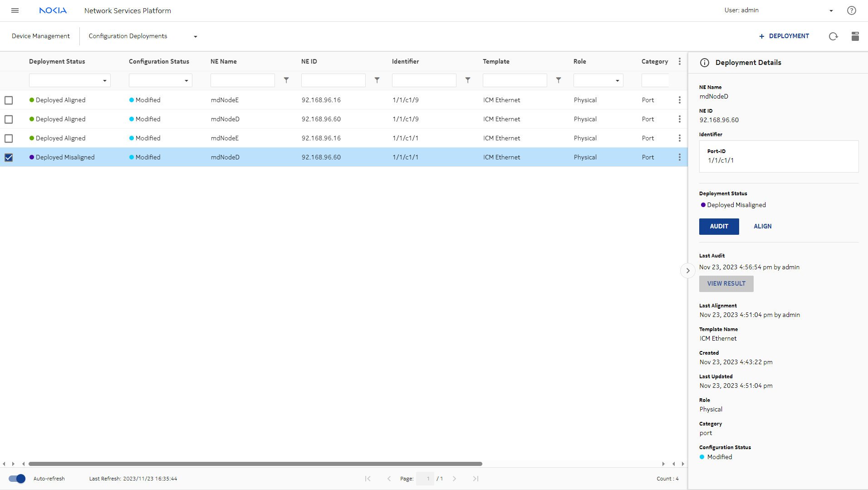Refresh the deployments list

[833, 36]
